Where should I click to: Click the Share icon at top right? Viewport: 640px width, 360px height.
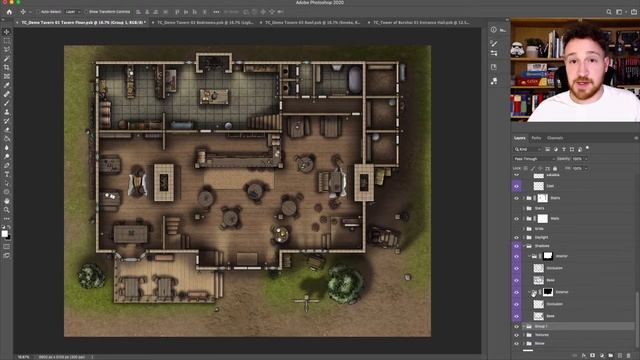(x=634, y=12)
